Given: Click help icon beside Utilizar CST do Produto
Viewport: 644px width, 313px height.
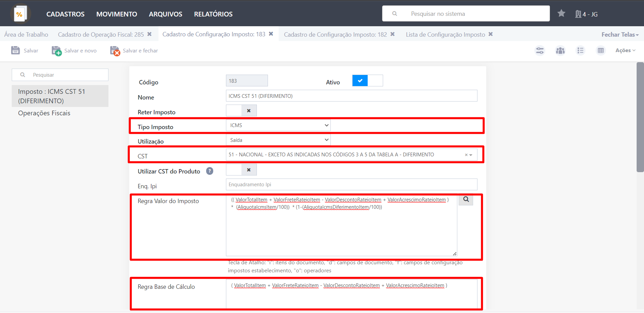Looking at the screenshot, I should pyautogui.click(x=210, y=171).
